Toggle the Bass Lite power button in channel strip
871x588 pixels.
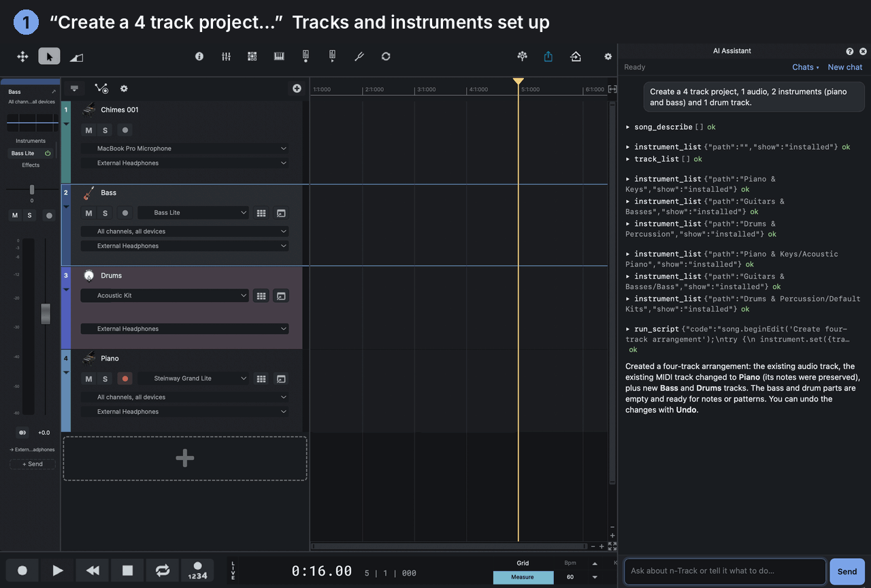coord(48,153)
